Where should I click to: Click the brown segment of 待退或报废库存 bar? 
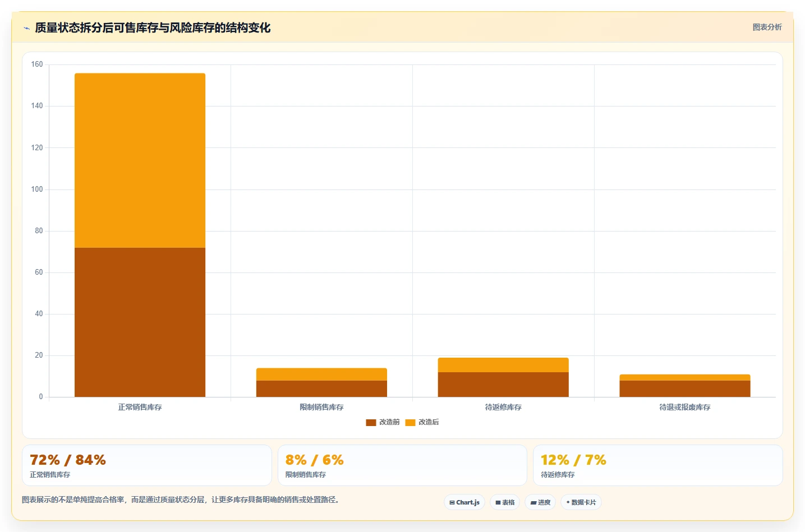(x=685, y=389)
